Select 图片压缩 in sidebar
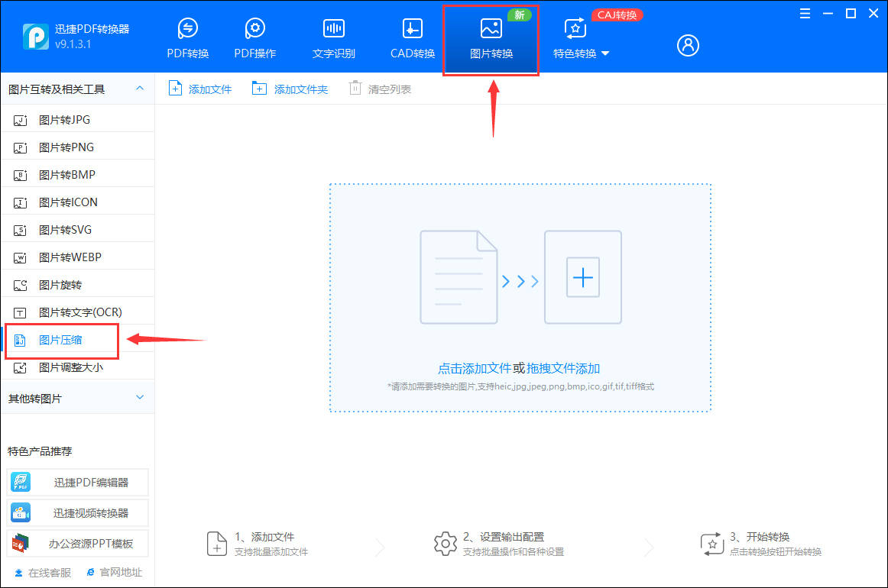This screenshot has height=588, width=888. (78, 340)
